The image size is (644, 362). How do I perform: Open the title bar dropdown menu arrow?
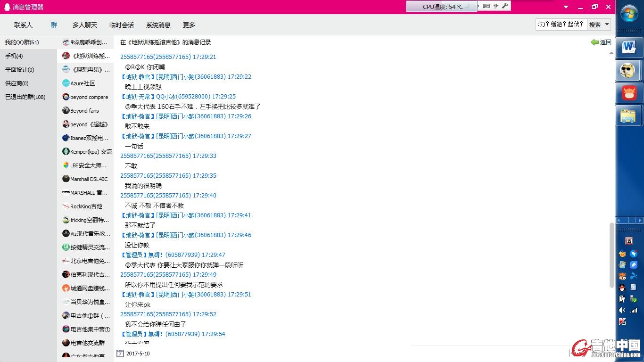coord(566,7)
